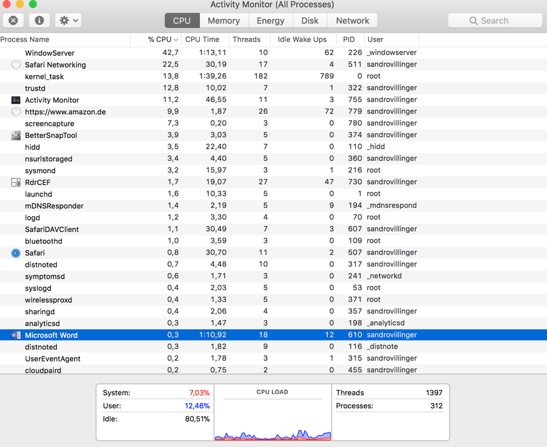Click the BetterSnapTool app icon

[x=16, y=135]
